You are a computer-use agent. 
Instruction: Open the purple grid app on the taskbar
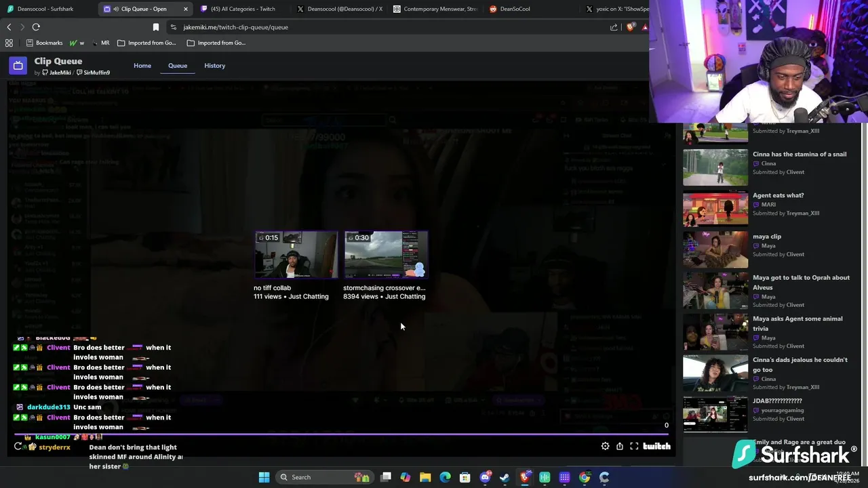click(x=564, y=477)
